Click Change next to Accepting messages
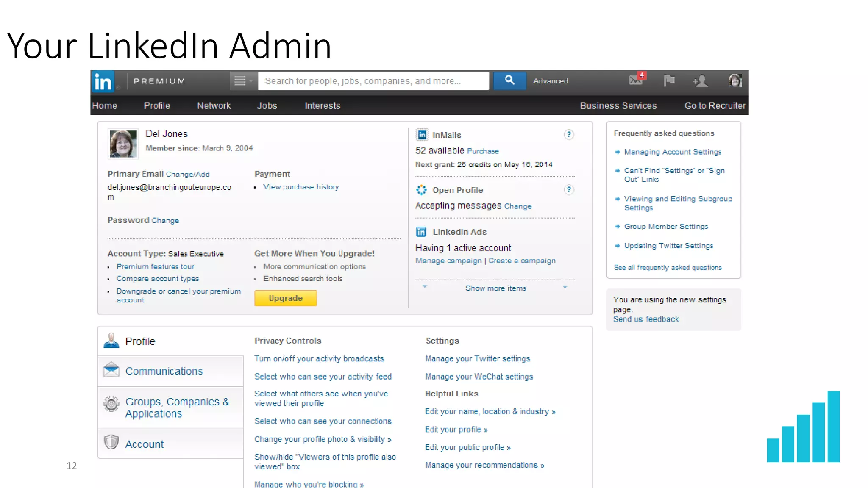This screenshot has height=488, width=868. pyautogui.click(x=517, y=206)
